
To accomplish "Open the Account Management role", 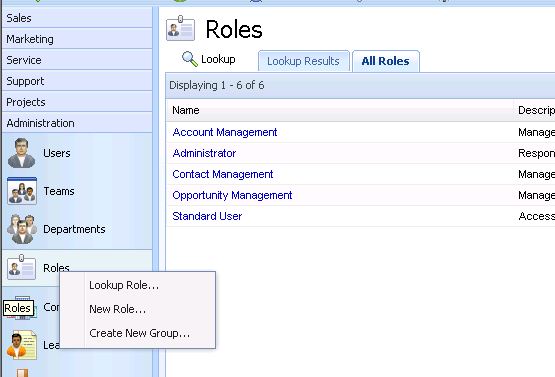I will 225,132.
